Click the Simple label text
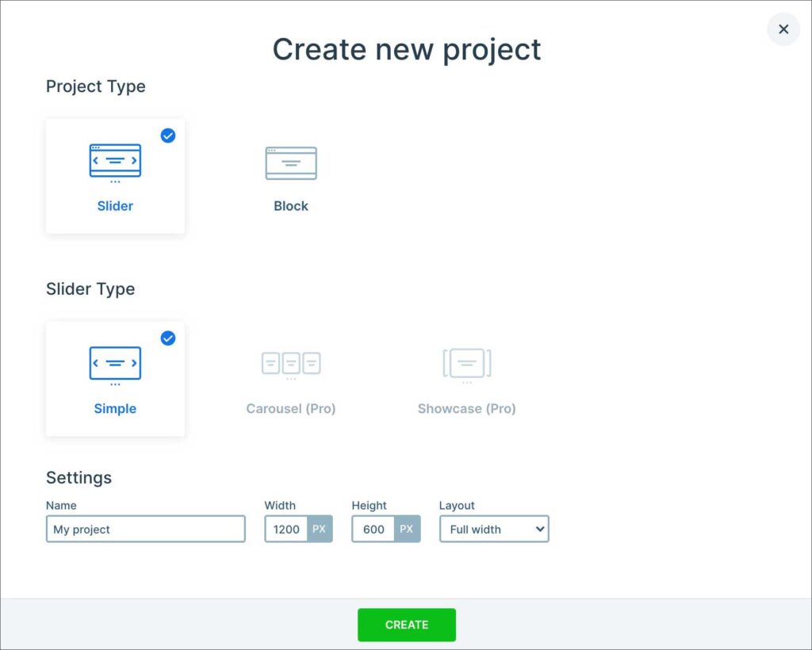 (x=115, y=409)
